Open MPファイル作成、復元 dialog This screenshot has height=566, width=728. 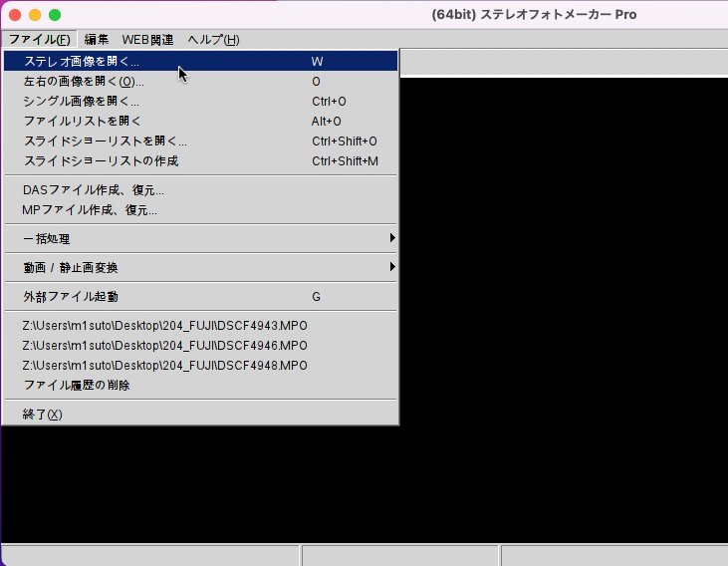[x=200, y=210]
